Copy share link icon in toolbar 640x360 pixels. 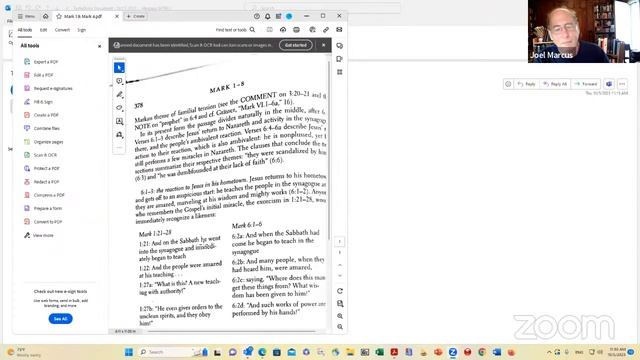(326, 30)
